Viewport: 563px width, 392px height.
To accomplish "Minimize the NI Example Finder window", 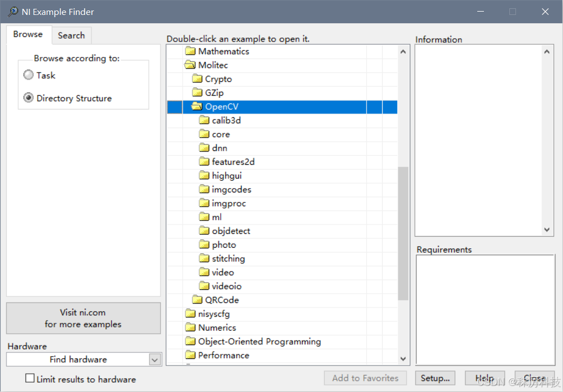I will [481, 12].
